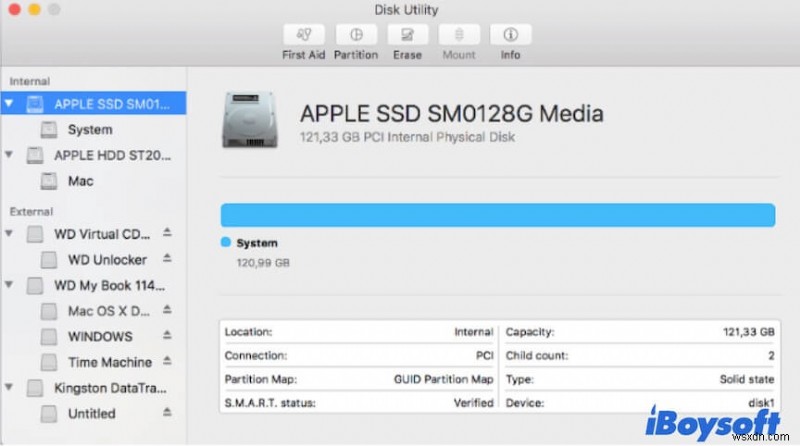The height and width of the screenshot is (446, 800).
Task: Click the Mount toolbar icon
Action: 459,34
